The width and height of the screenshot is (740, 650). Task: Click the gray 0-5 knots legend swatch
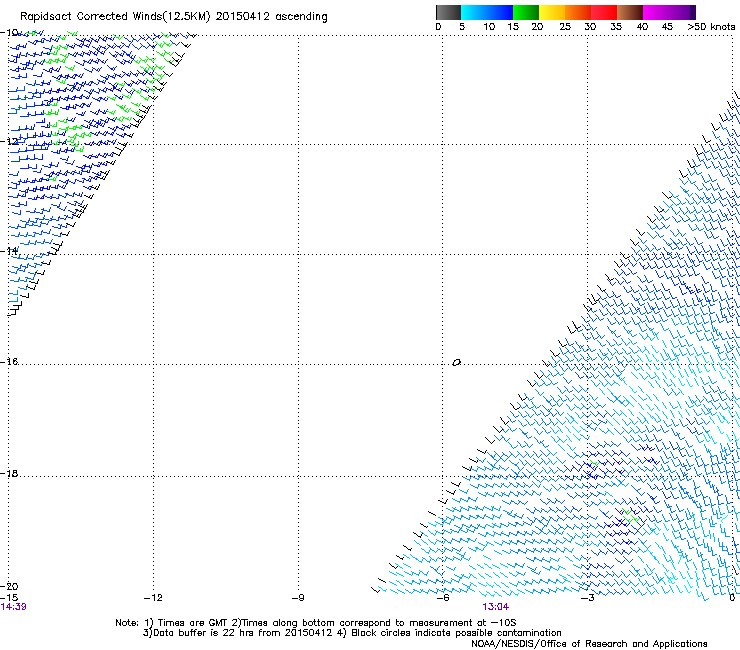tap(448, 12)
